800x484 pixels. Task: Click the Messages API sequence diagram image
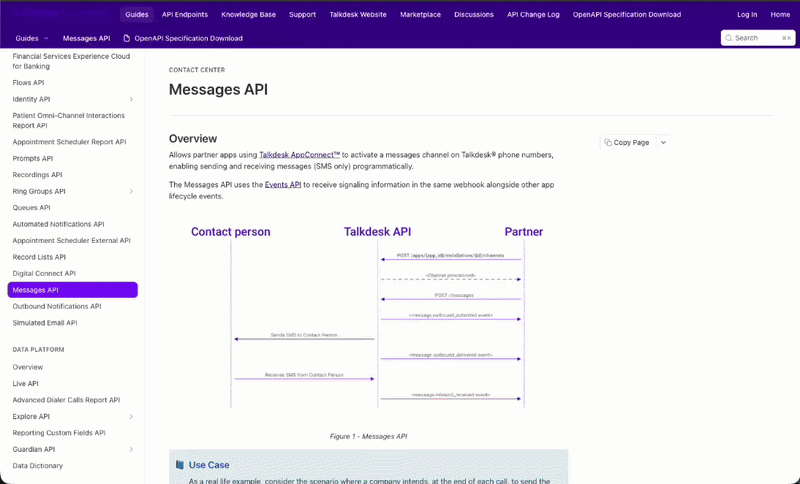click(x=368, y=316)
